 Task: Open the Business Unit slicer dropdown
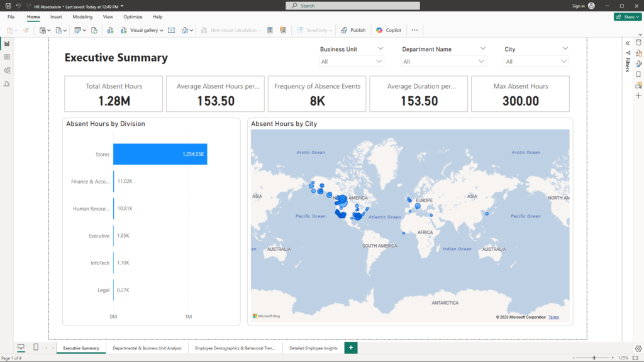(379, 62)
